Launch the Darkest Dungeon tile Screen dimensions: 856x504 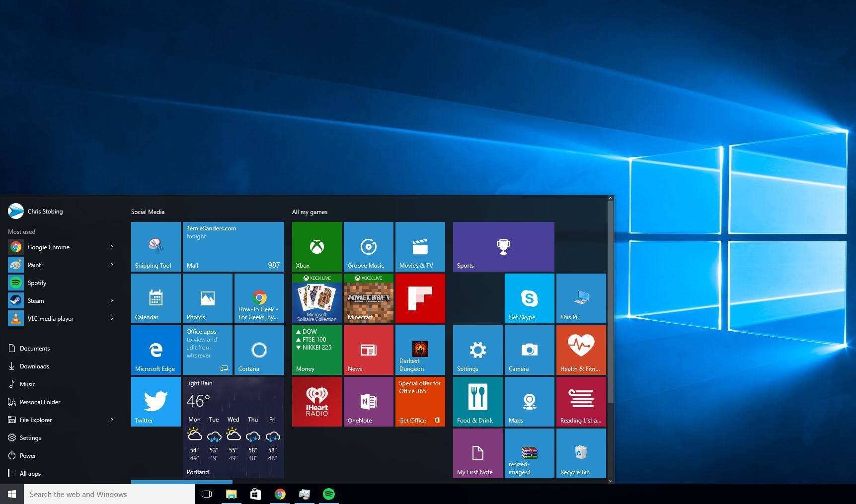(x=420, y=350)
